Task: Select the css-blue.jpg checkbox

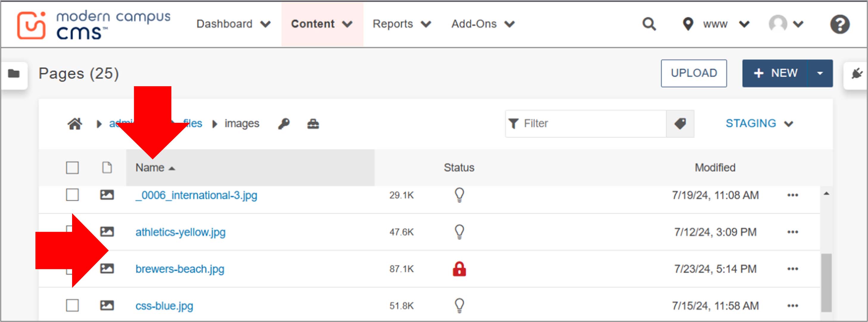Action: 72,306
